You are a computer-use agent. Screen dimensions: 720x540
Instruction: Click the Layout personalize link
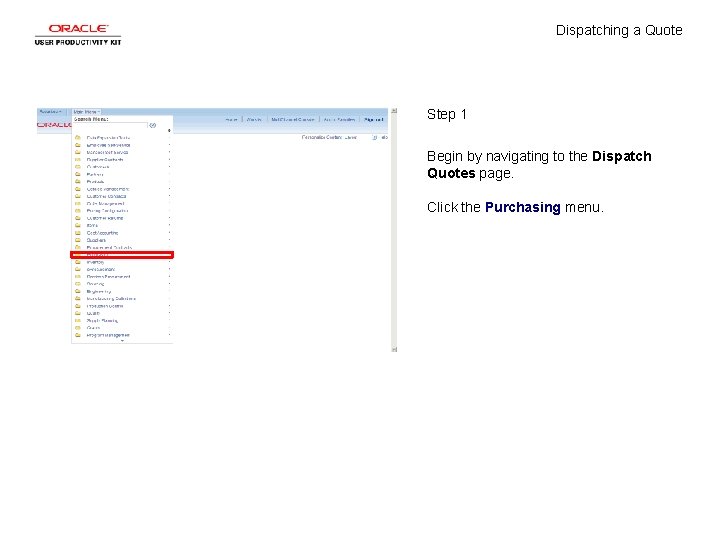[351, 137]
